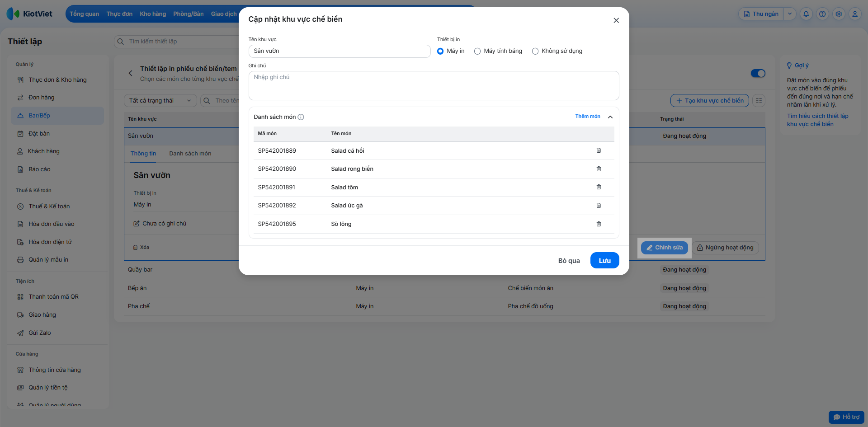868x427 pixels.
Task: Click the Lưu button to save
Action: [604, 260]
